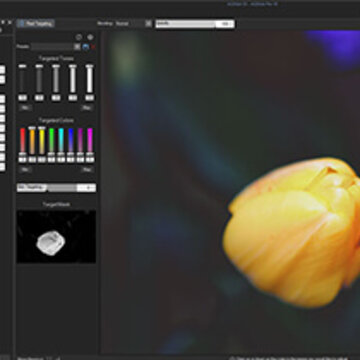Click the Target Mask preview thumbnail
The width and height of the screenshot is (360, 360).
[56, 236]
